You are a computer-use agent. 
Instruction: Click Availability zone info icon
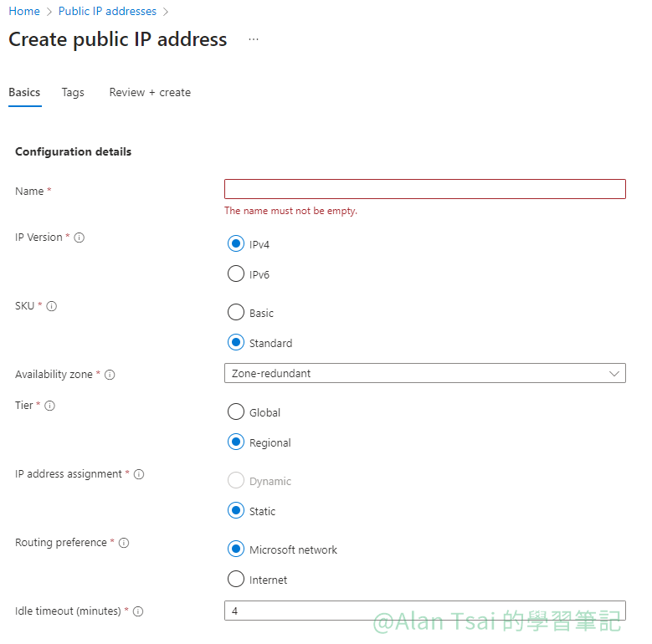[110, 375]
